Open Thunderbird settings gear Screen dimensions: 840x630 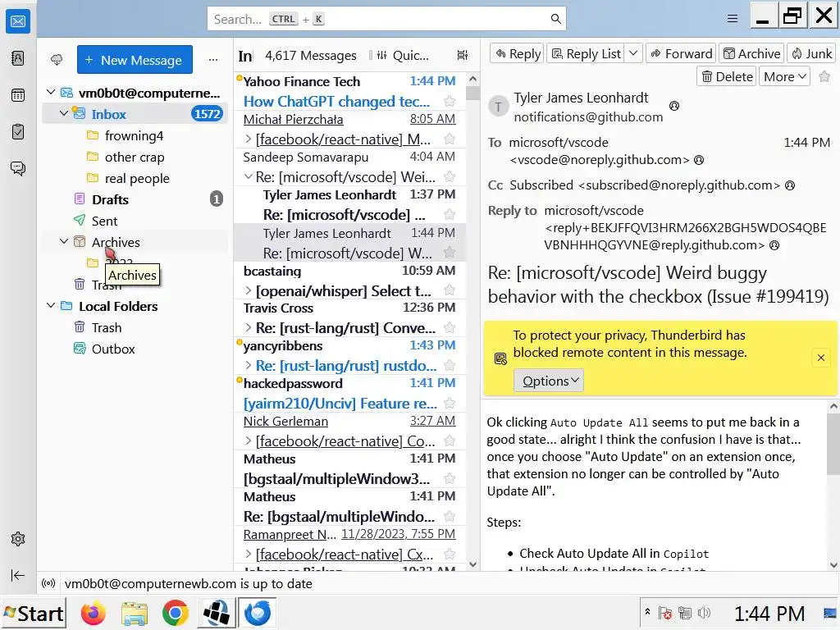[x=18, y=539]
